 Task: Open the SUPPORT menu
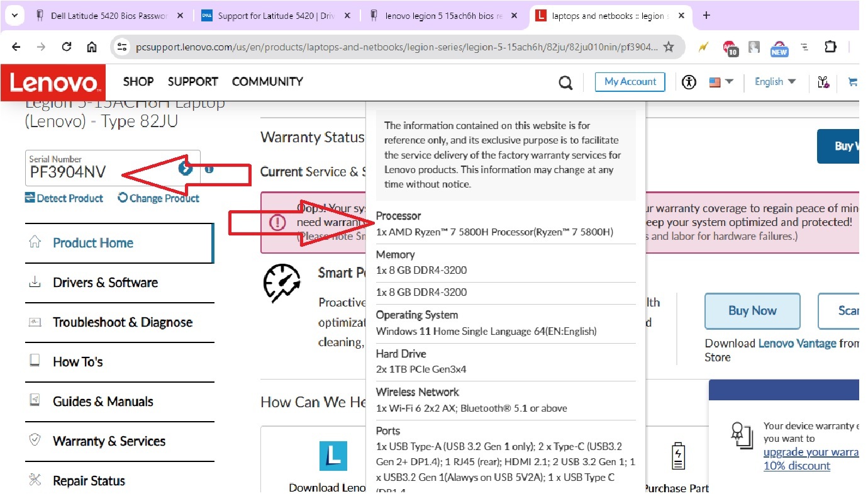[x=193, y=82]
